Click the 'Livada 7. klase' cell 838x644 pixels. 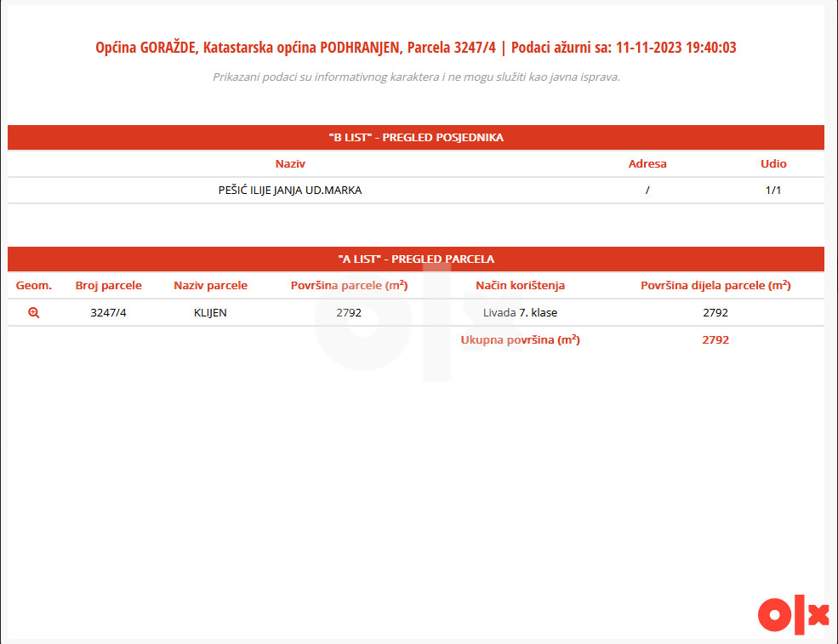click(x=520, y=313)
